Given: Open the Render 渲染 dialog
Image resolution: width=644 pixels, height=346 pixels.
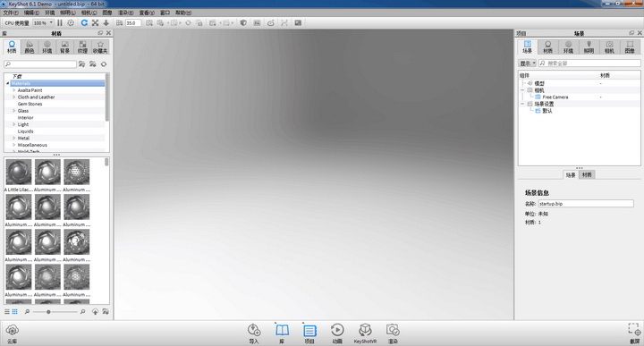Looking at the screenshot, I should pos(393,333).
